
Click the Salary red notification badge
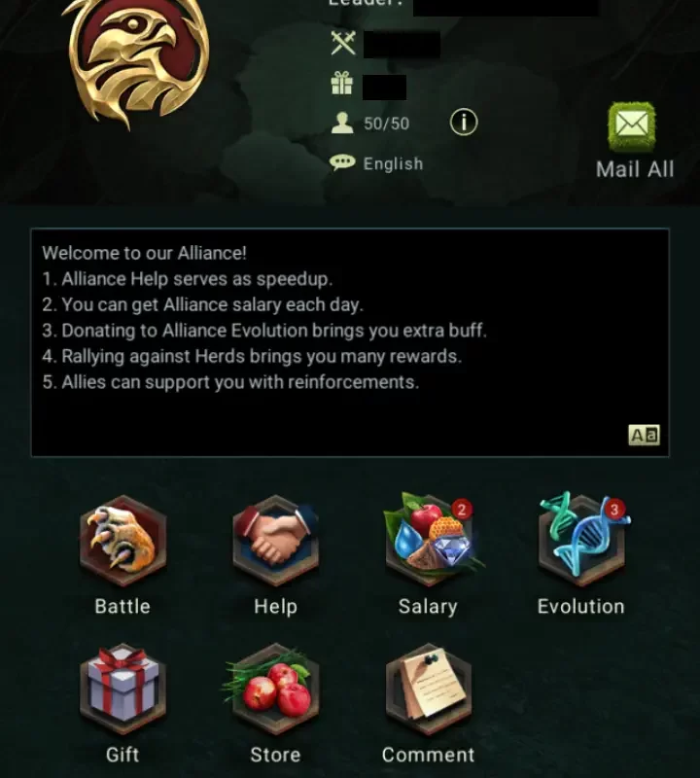coord(462,510)
